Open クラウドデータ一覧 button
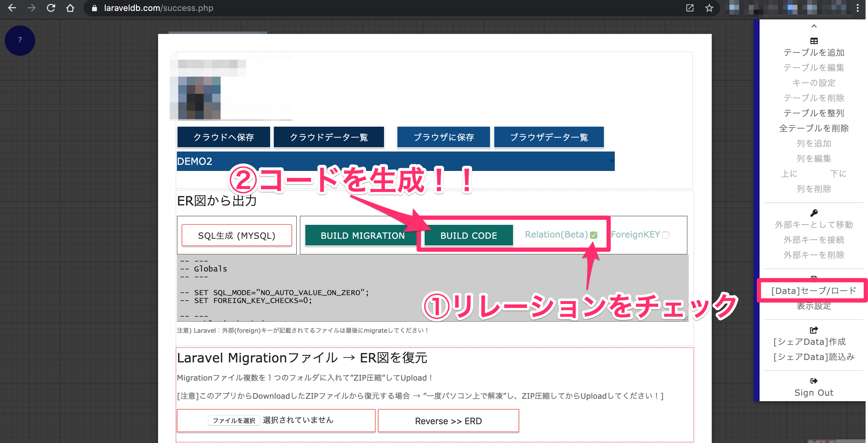 (329, 137)
